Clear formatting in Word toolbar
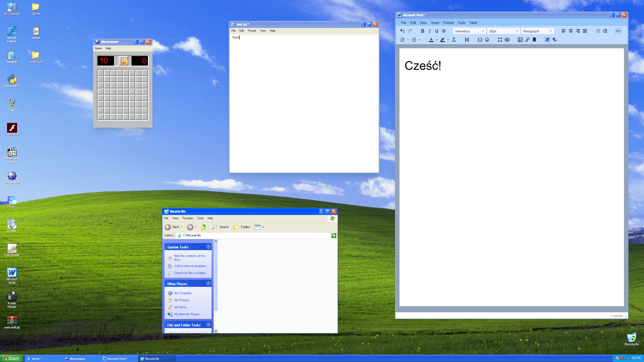Screen dimensions: 644x362 pyautogui.click(x=454, y=40)
